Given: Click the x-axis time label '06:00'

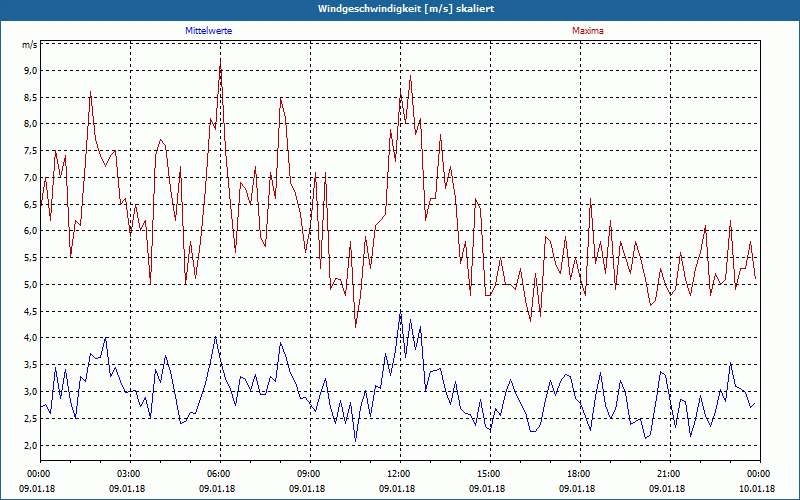Looking at the screenshot, I should pos(220,474).
